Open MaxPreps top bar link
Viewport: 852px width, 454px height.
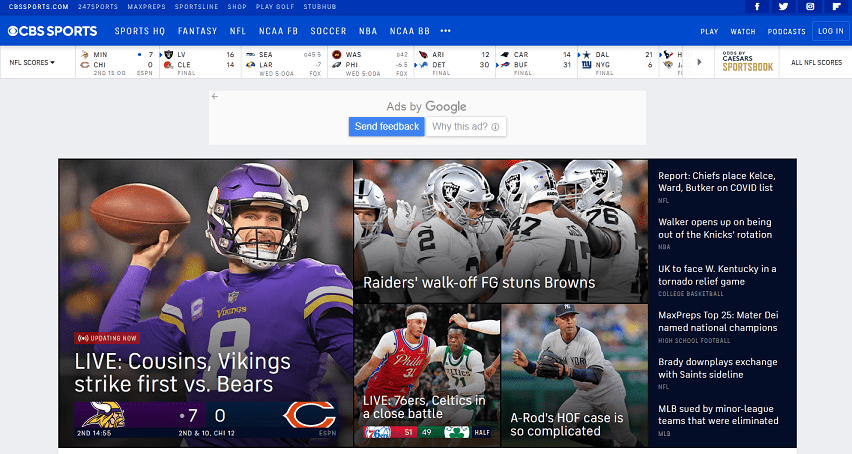pyautogui.click(x=146, y=7)
